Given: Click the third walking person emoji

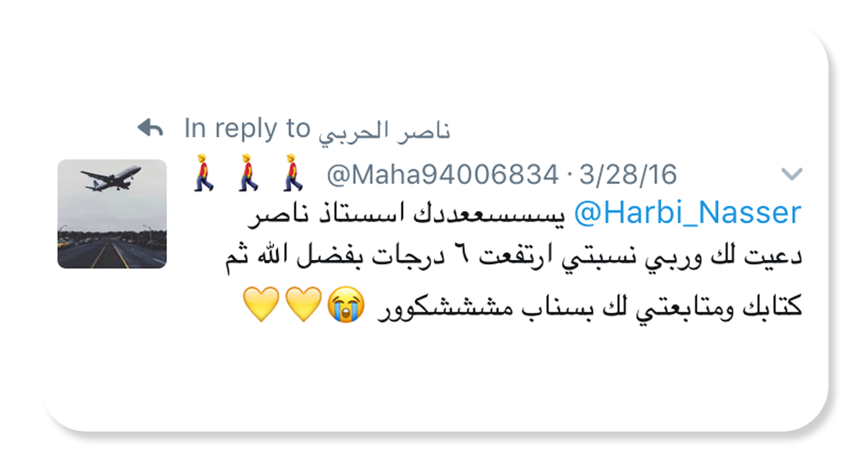Looking at the screenshot, I should pos(293,173).
